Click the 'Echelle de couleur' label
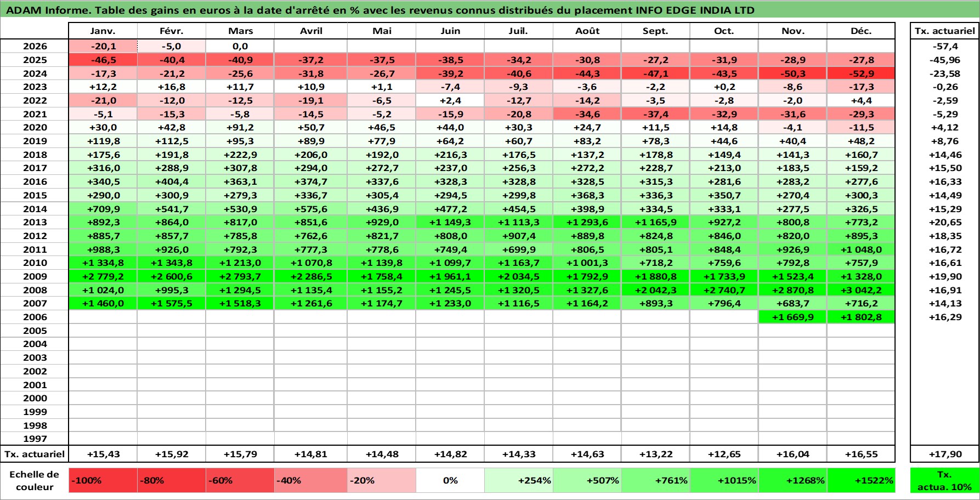 35,480
